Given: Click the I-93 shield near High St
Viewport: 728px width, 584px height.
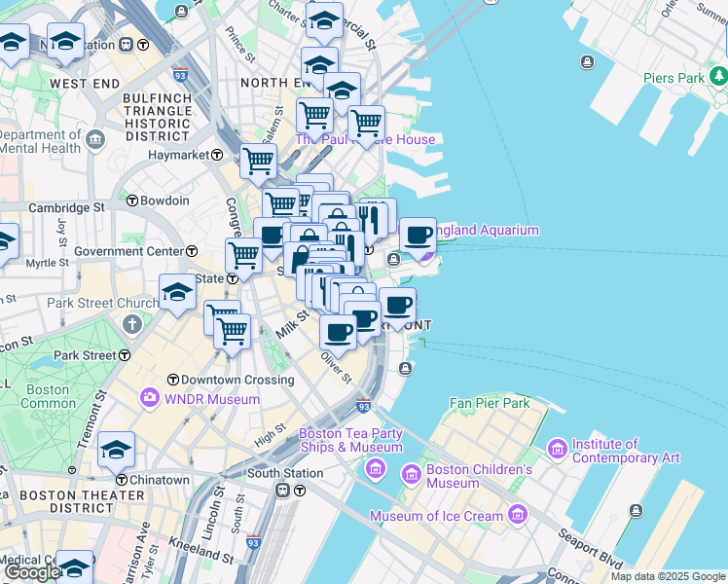Looking at the screenshot, I should tap(364, 406).
